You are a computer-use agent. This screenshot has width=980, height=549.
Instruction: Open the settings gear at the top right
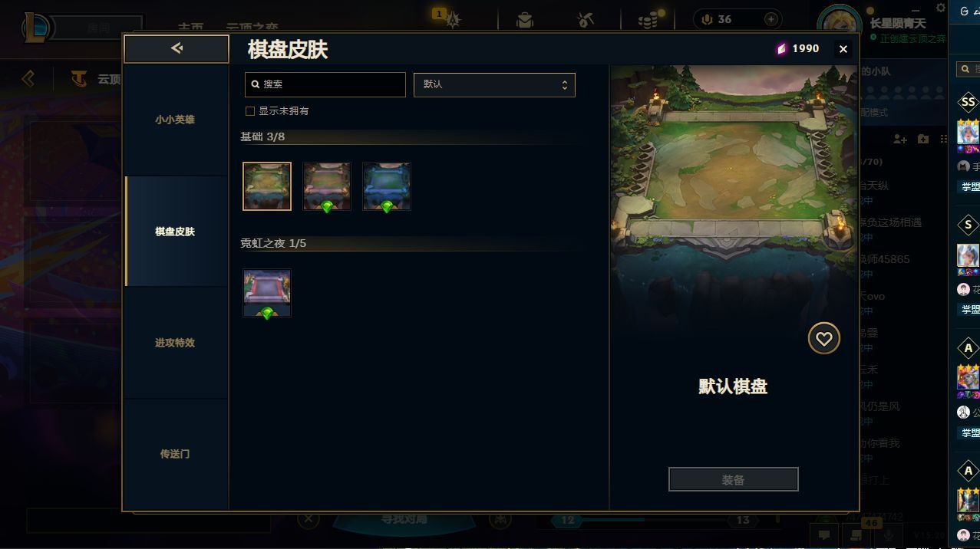pyautogui.click(x=941, y=8)
